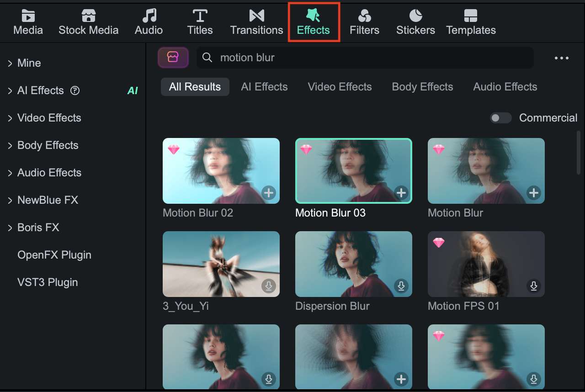Expand Audio Effects in the left sidebar
Image resolution: width=585 pixels, height=392 pixels.
[x=10, y=173]
